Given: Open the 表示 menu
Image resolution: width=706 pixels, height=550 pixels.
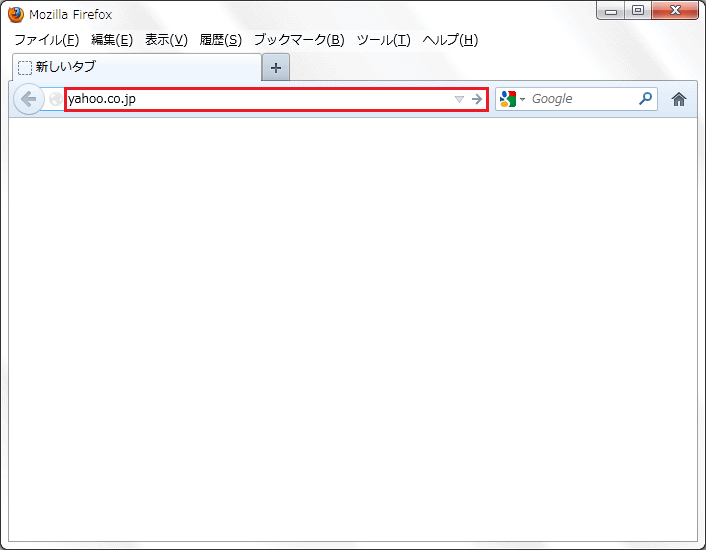Looking at the screenshot, I should point(166,40).
